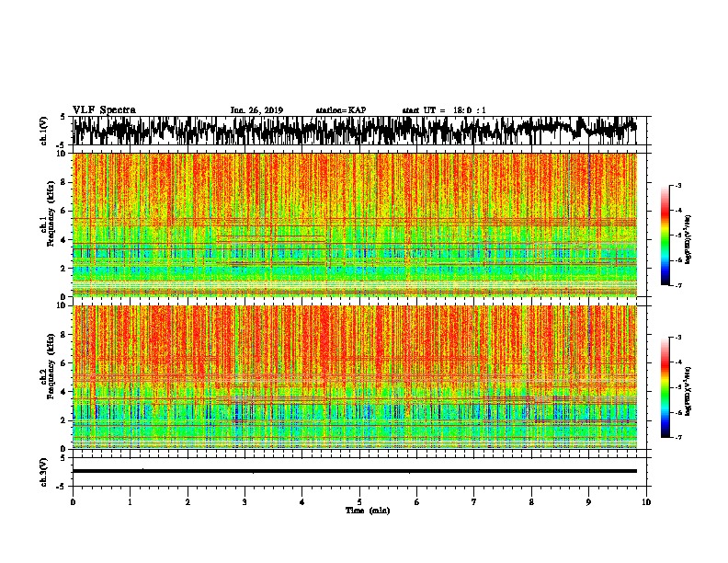The width and height of the screenshot is (728, 563).
Task: Click the 'ch.3(V)' y-axis label
Action: pos(44,473)
